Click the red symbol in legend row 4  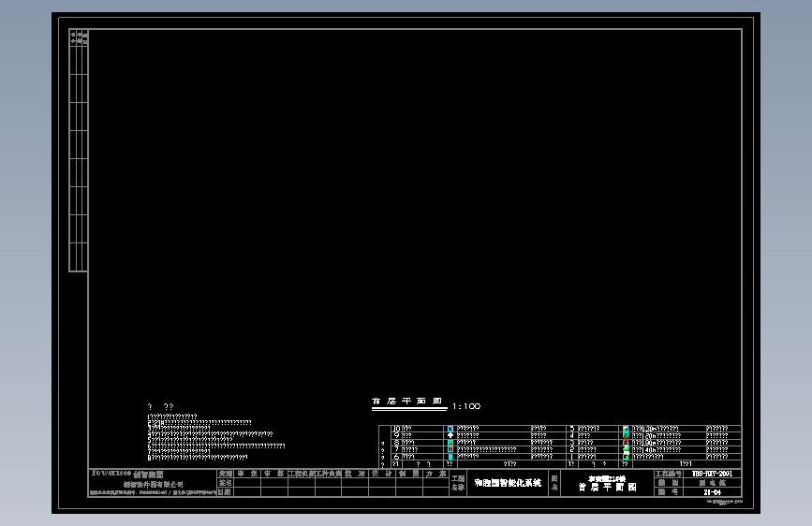(626, 439)
